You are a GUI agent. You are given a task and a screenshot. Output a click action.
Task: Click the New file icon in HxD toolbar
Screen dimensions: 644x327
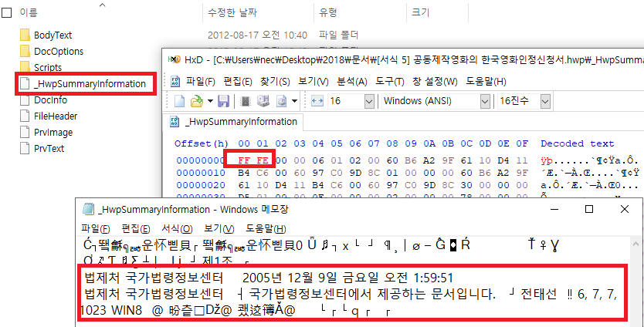click(x=178, y=101)
